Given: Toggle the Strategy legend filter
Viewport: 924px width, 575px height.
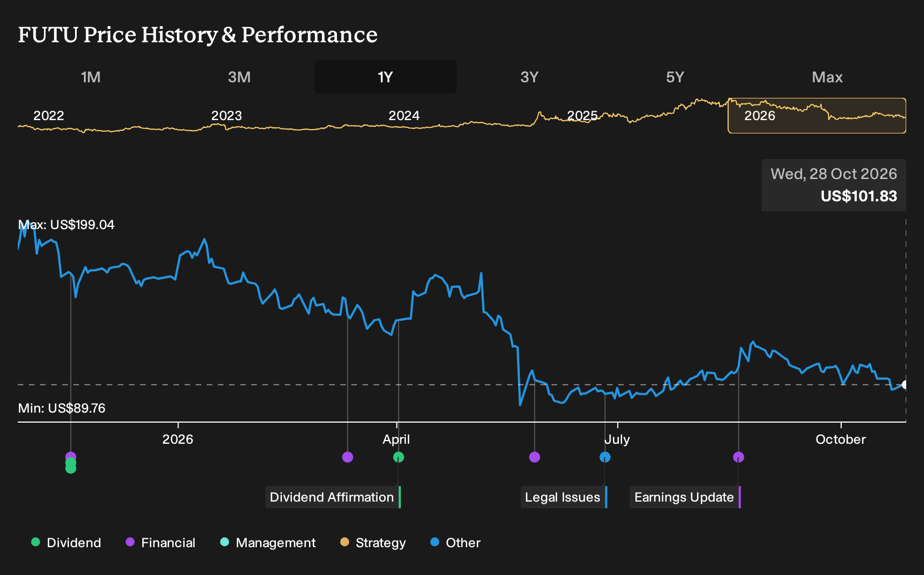Looking at the screenshot, I should (x=373, y=543).
